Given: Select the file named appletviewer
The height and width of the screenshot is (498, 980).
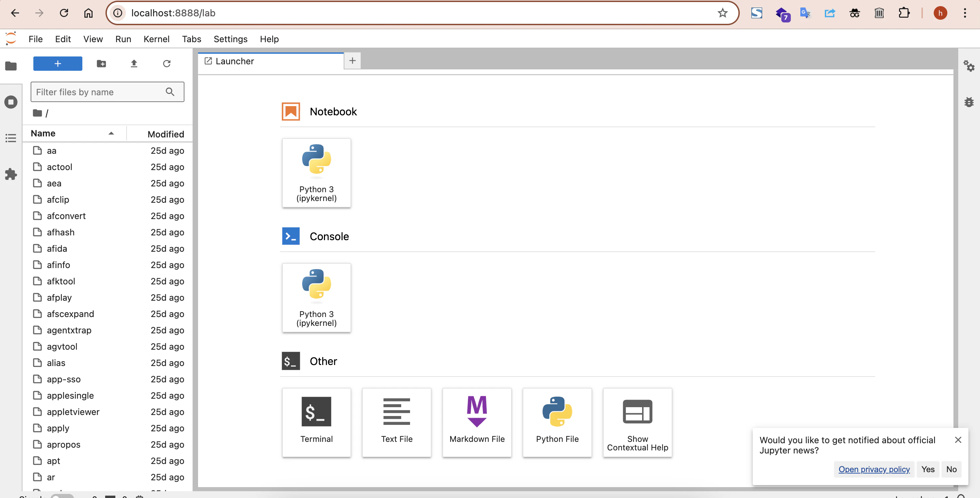Looking at the screenshot, I should click(107, 412).
